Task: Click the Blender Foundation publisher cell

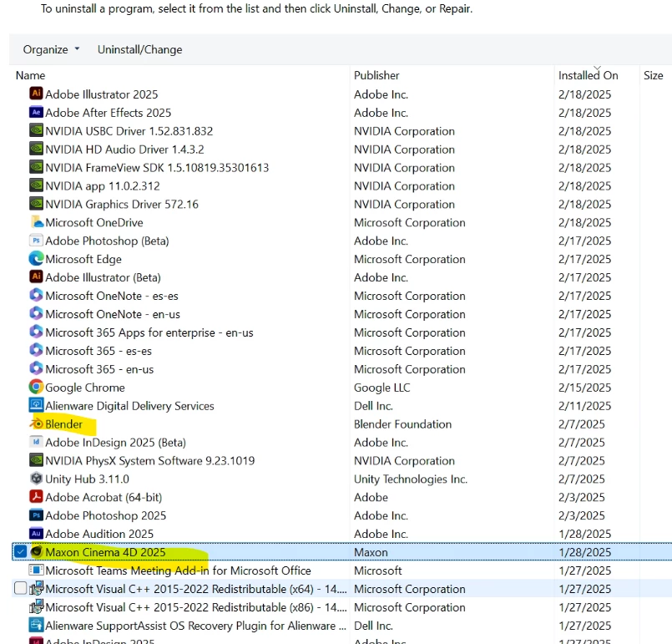Action: pos(402,424)
